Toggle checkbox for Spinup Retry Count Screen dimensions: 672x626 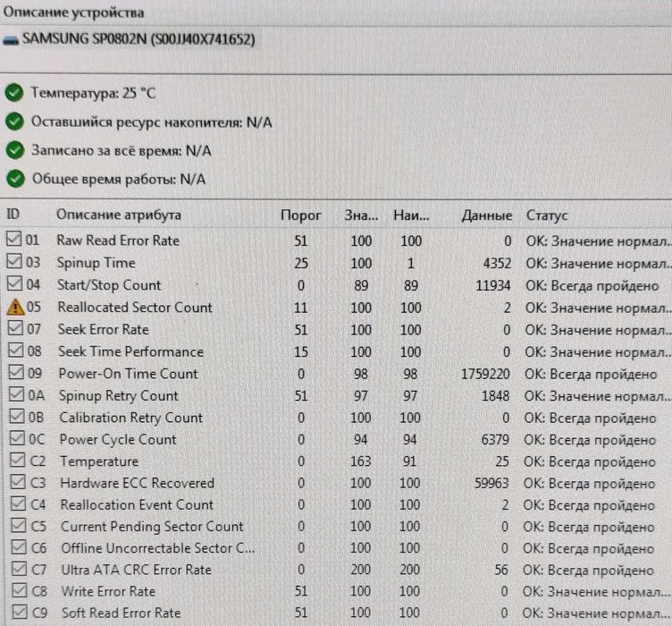coord(17,393)
